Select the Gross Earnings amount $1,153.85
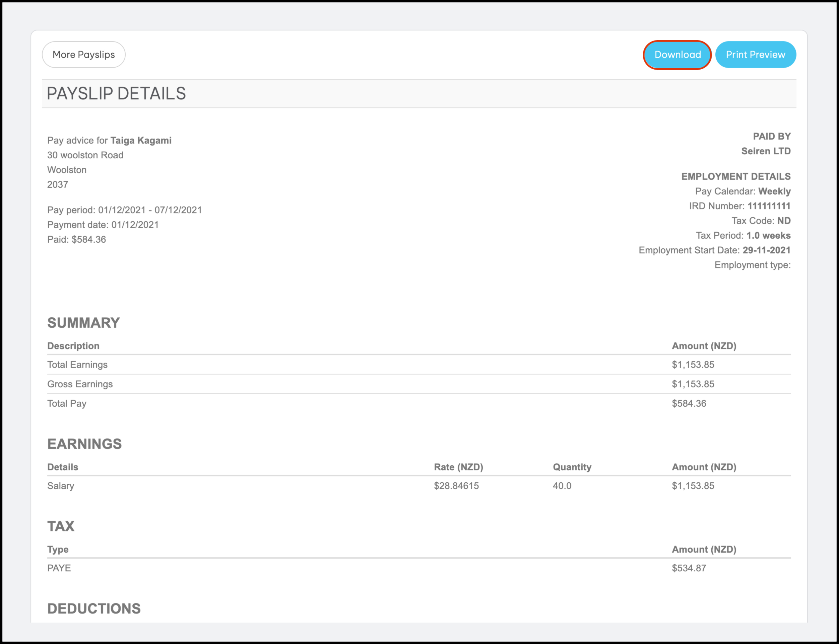 point(693,384)
